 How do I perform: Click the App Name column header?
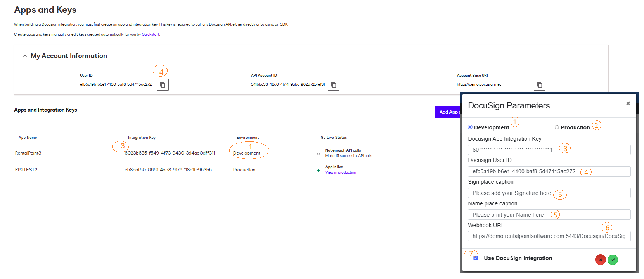[x=28, y=138]
